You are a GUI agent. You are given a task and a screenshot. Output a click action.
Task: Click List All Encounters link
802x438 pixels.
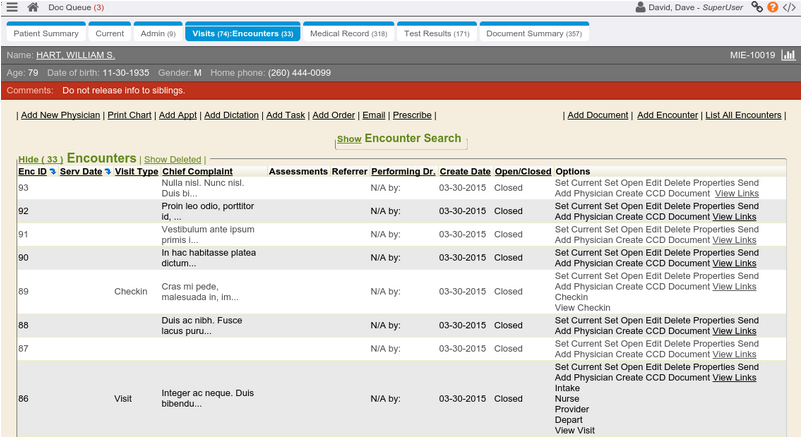743,115
